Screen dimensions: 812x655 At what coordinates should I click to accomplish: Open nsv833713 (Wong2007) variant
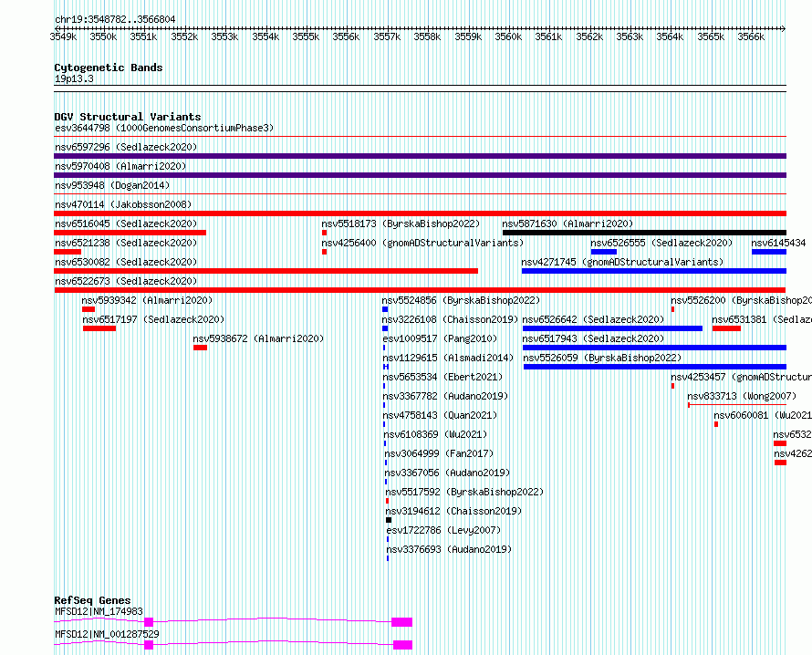tap(742, 396)
